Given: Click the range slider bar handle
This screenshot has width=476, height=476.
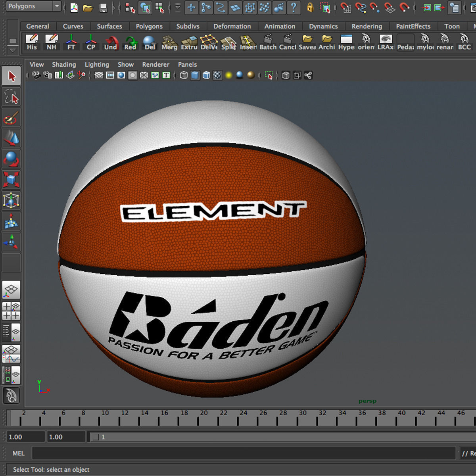Looking at the screenshot, I should (x=96, y=437).
